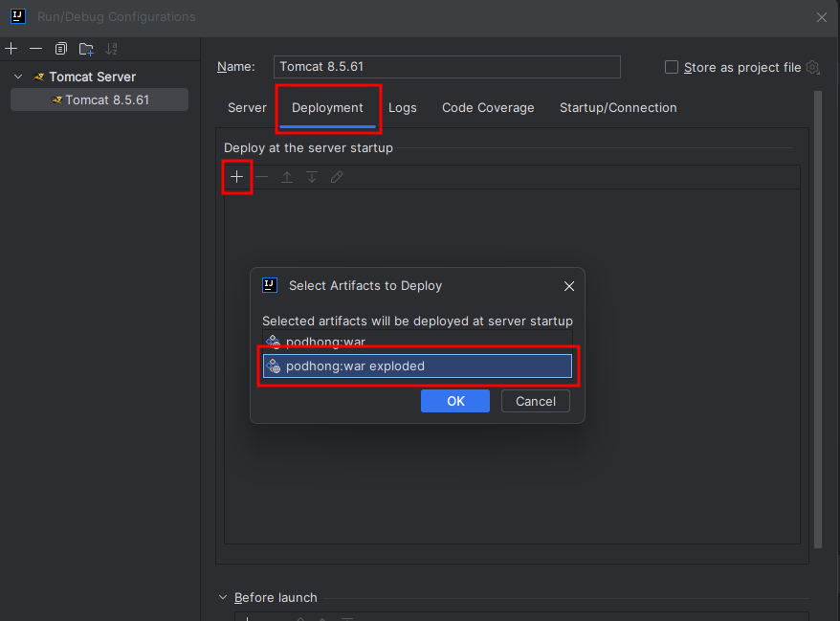The width and height of the screenshot is (840, 621).
Task: Switch to the Server tab
Action: pyautogui.click(x=247, y=108)
